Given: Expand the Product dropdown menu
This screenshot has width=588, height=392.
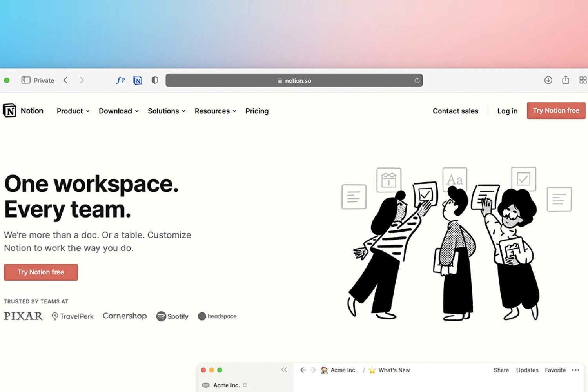Looking at the screenshot, I should click(x=73, y=111).
